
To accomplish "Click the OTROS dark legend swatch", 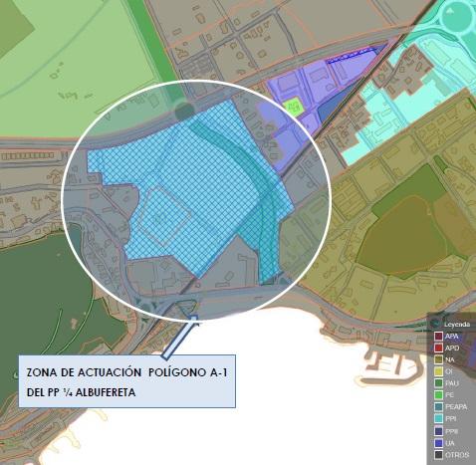I will point(438,455).
